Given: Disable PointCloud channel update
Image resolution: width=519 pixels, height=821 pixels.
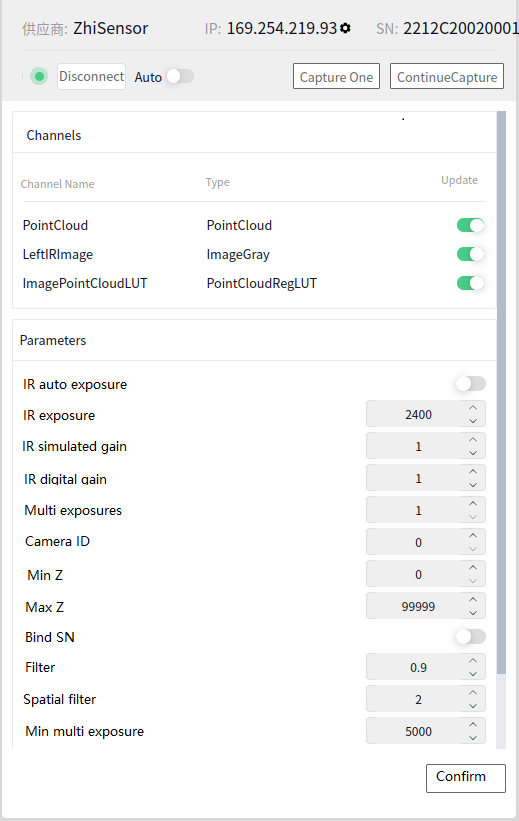Looking at the screenshot, I should point(470,225).
